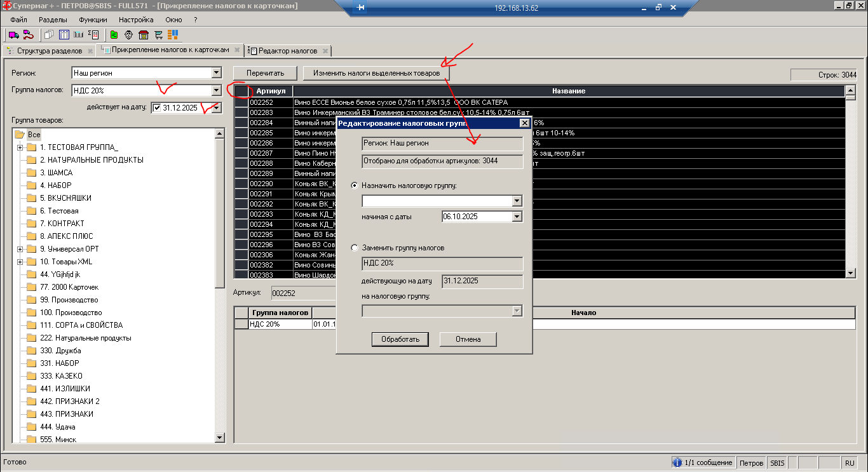Viewport: 868px width, 472px height.
Task: Click the 'Обработать' button
Action: click(x=400, y=339)
